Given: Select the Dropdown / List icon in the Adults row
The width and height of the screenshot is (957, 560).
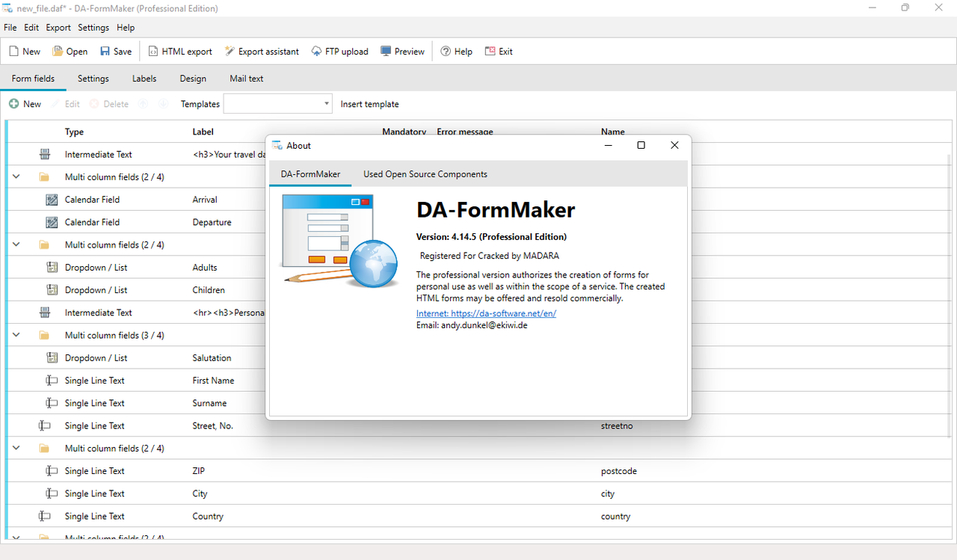Looking at the screenshot, I should (x=52, y=268).
